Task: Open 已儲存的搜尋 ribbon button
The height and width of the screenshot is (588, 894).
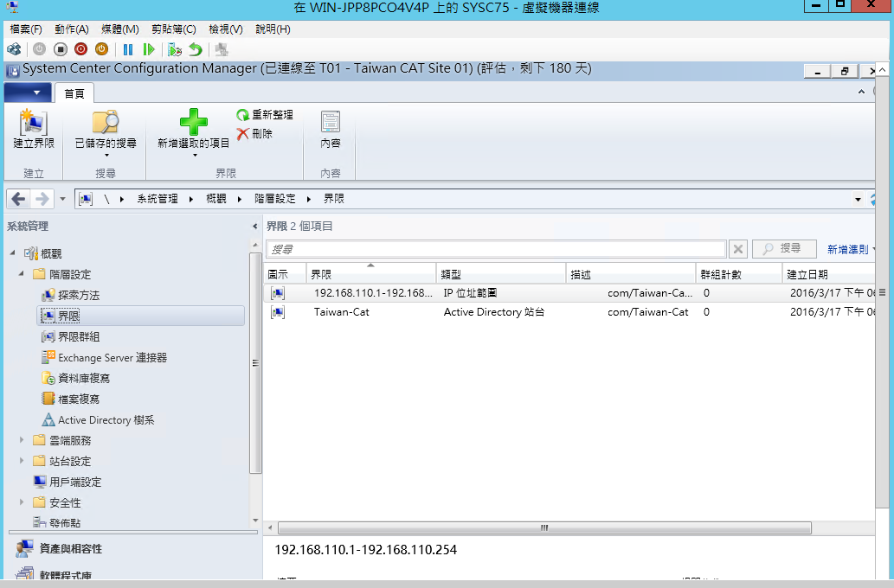Action: click(106, 133)
